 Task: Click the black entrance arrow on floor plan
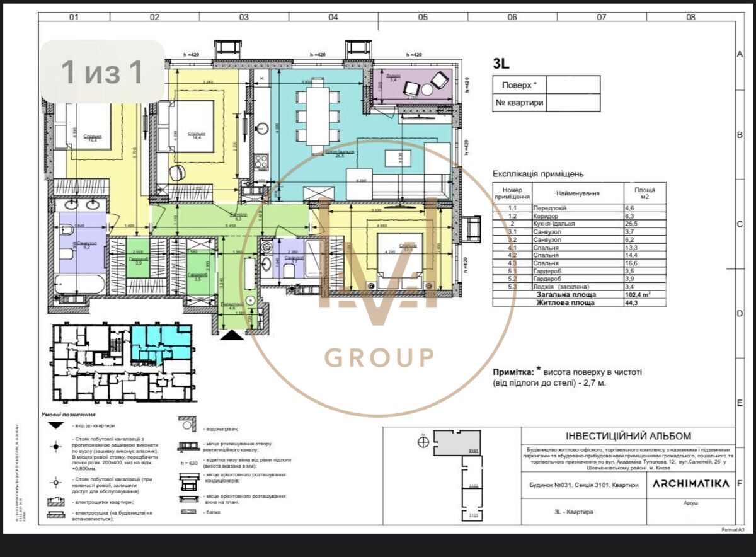point(233,335)
